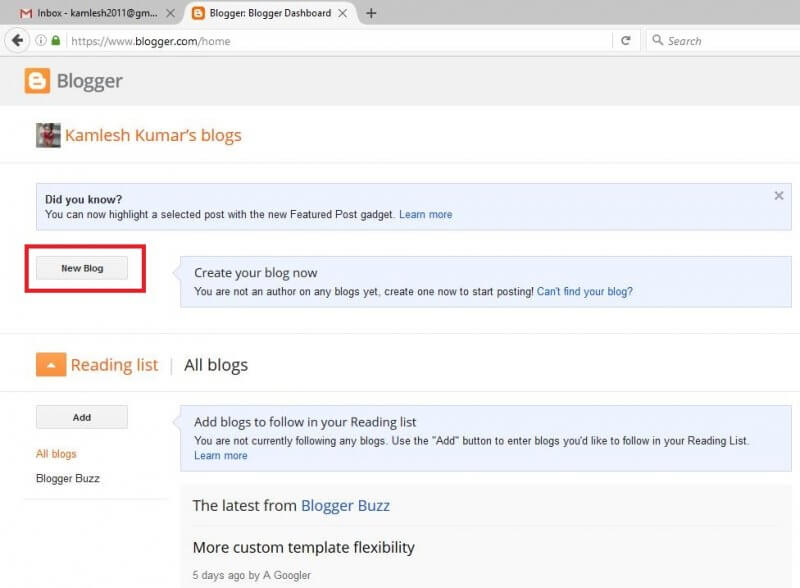Click the search magnifier icon

(x=658, y=40)
